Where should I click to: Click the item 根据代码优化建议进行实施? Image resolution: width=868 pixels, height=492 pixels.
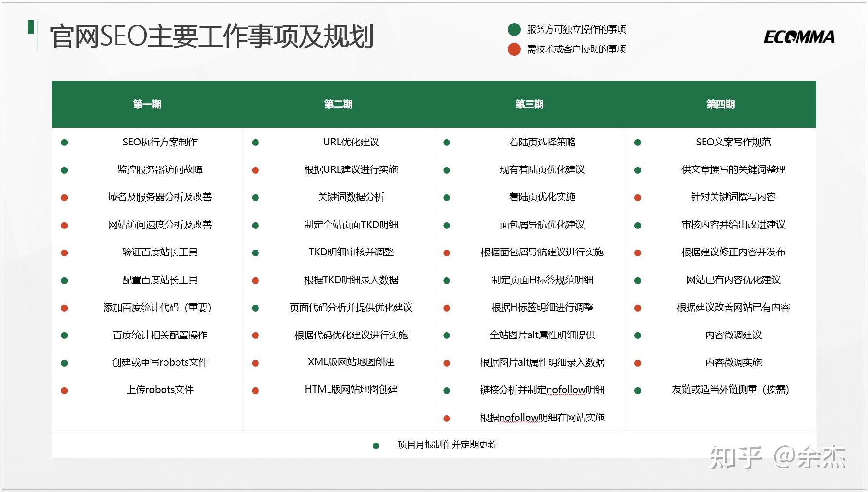tap(352, 335)
